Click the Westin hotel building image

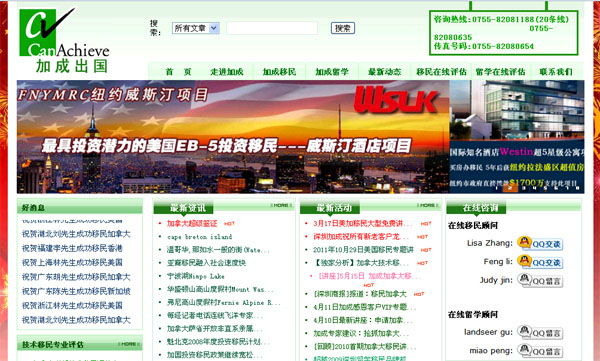pos(517,110)
